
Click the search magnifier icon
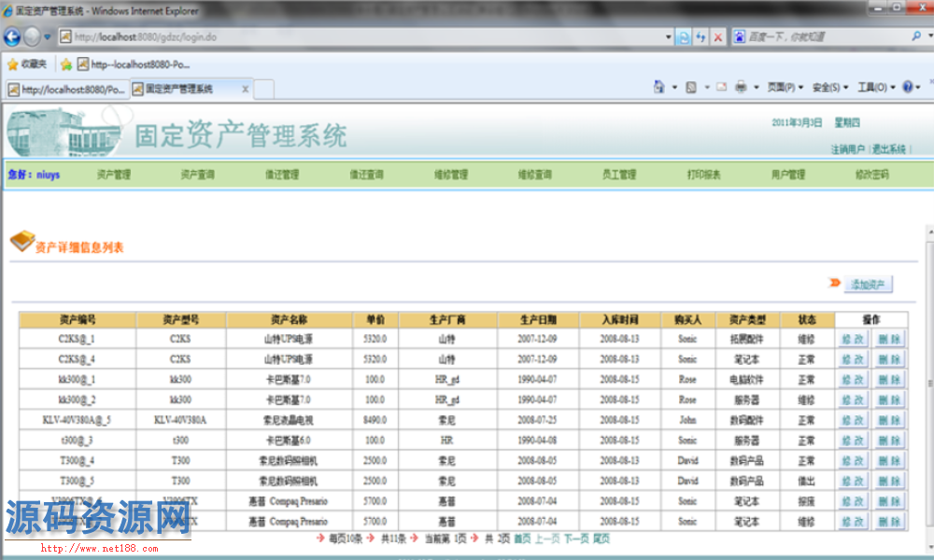(x=916, y=36)
